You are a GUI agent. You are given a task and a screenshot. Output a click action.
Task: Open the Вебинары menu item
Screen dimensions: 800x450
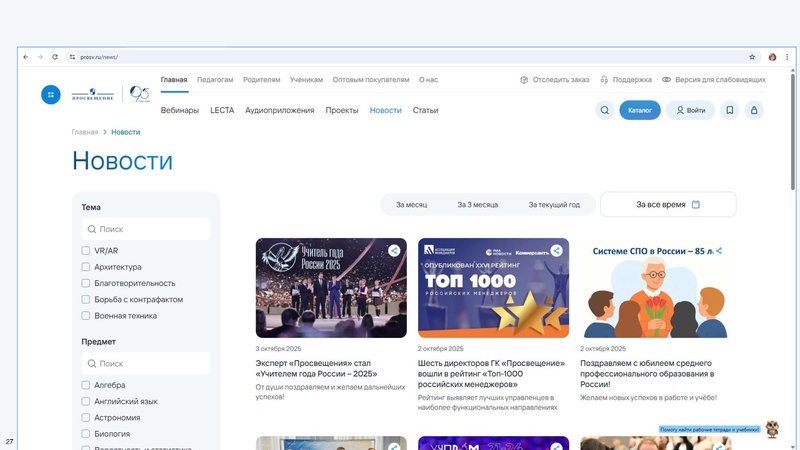point(180,110)
